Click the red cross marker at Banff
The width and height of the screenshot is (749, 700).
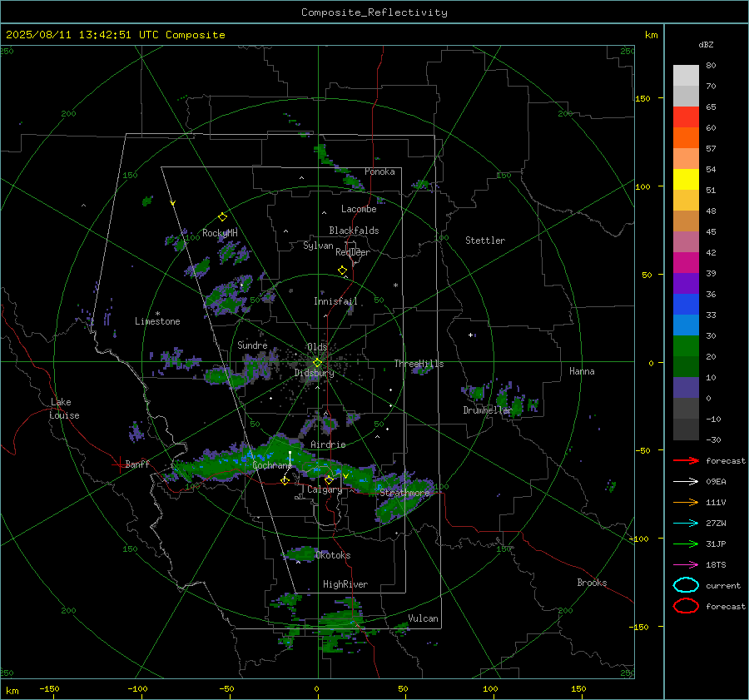(119, 464)
